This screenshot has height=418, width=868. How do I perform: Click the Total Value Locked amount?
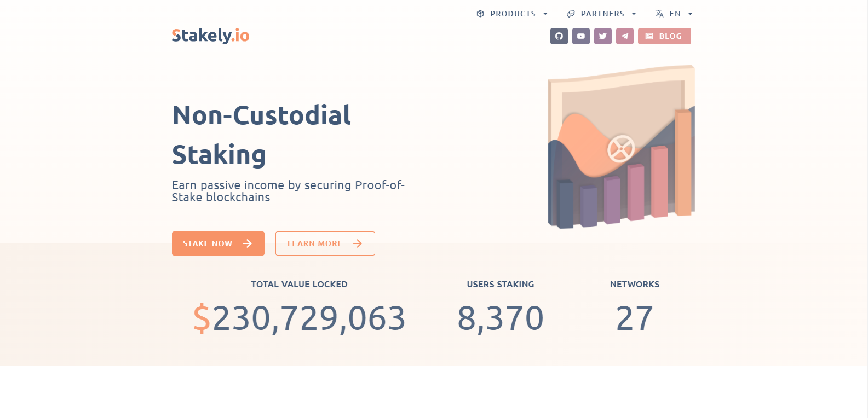click(x=299, y=318)
